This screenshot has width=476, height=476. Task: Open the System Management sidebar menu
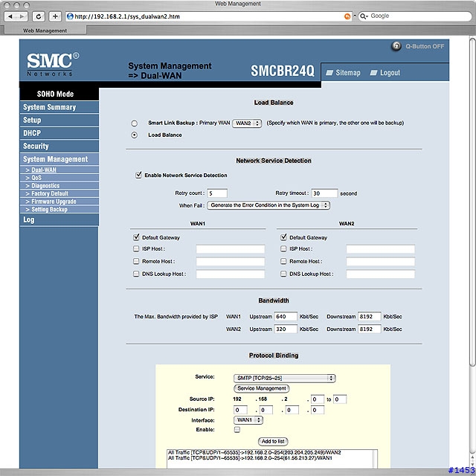(x=59, y=159)
